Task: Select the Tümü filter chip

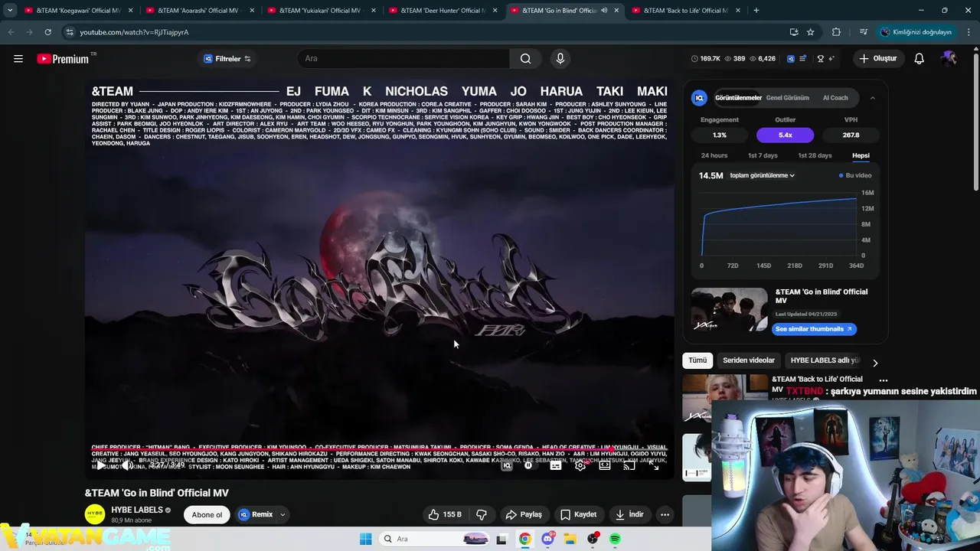Action: [697, 360]
